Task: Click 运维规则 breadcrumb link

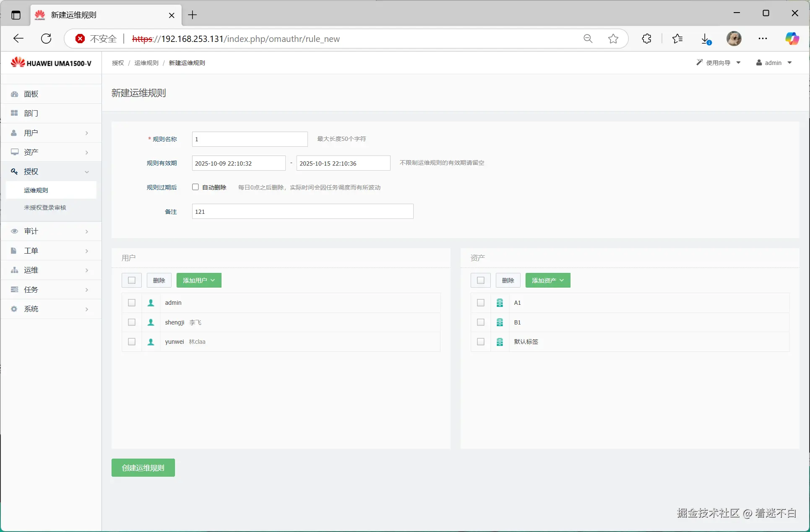Action: coord(146,63)
